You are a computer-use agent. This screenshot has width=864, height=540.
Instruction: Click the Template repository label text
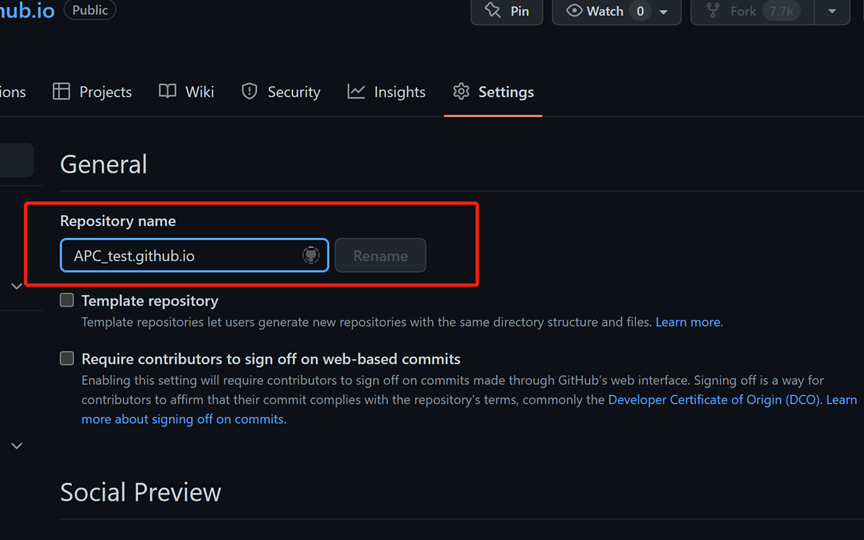tap(150, 300)
